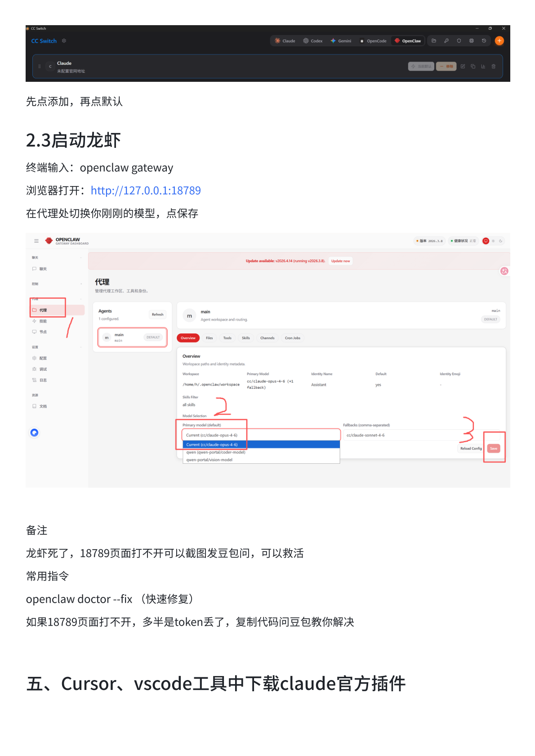Open 配置 config item in sidebar
535x756 pixels.
point(43,358)
